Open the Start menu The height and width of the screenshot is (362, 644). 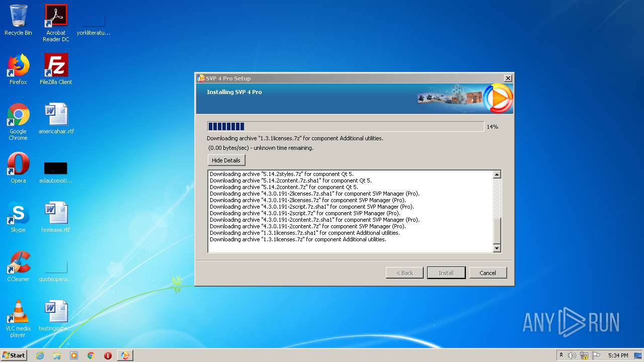(14, 355)
